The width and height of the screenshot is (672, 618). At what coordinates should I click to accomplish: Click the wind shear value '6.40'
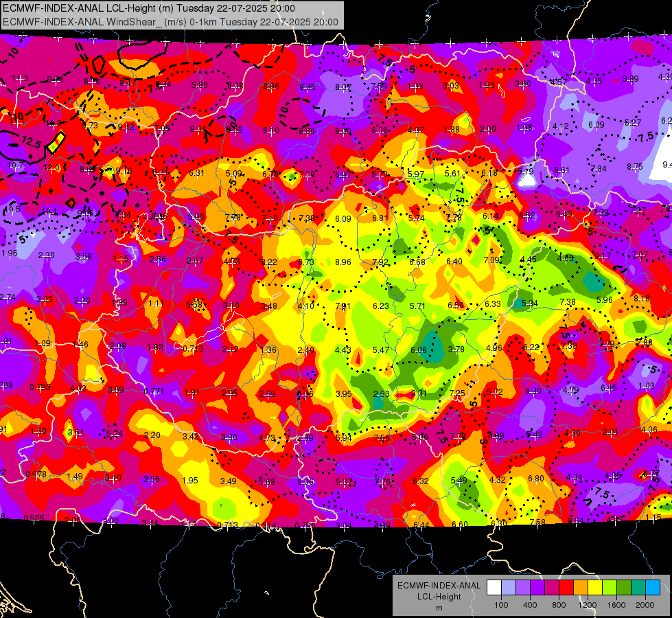[454, 261]
